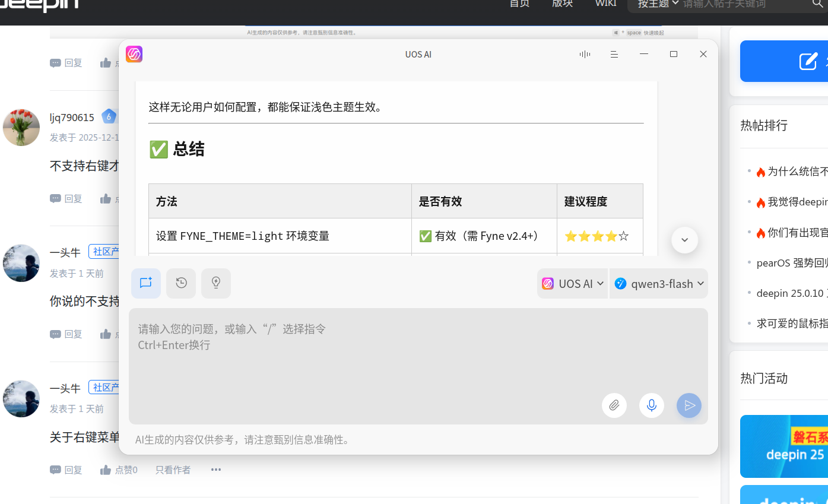The image size is (828, 504).
Task: Open hot post deepin 25.0.10
Action: tap(792, 293)
